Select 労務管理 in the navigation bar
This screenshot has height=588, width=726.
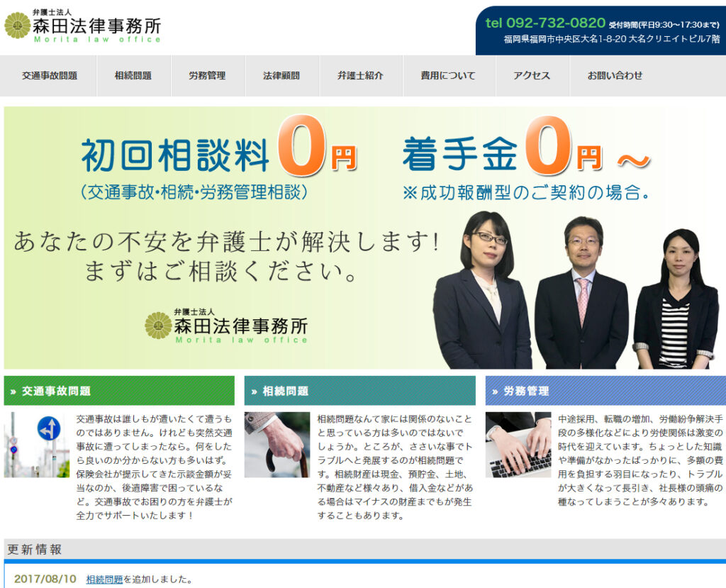tap(207, 76)
